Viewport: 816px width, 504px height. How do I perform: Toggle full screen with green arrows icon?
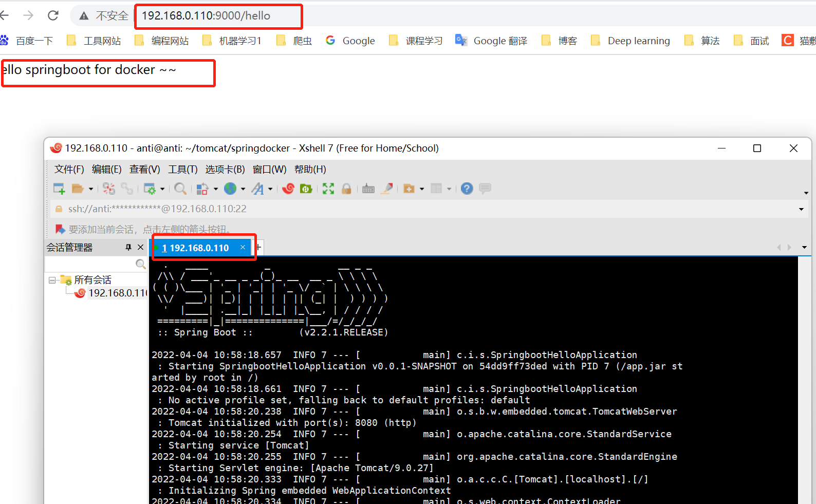tap(328, 189)
